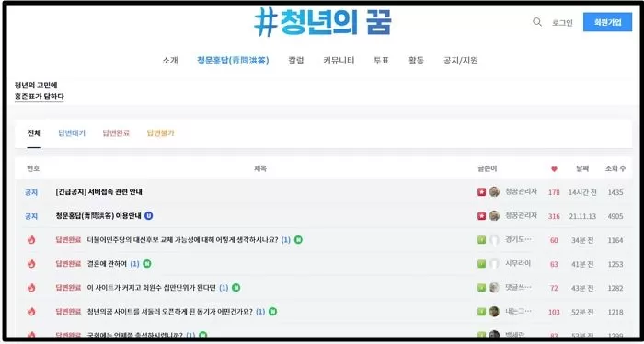Image resolution: width=644 pixels, height=344 pixels.
Task: Open the 이 사이트가 커지고 회원수 post
Action: [x=151, y=288]
